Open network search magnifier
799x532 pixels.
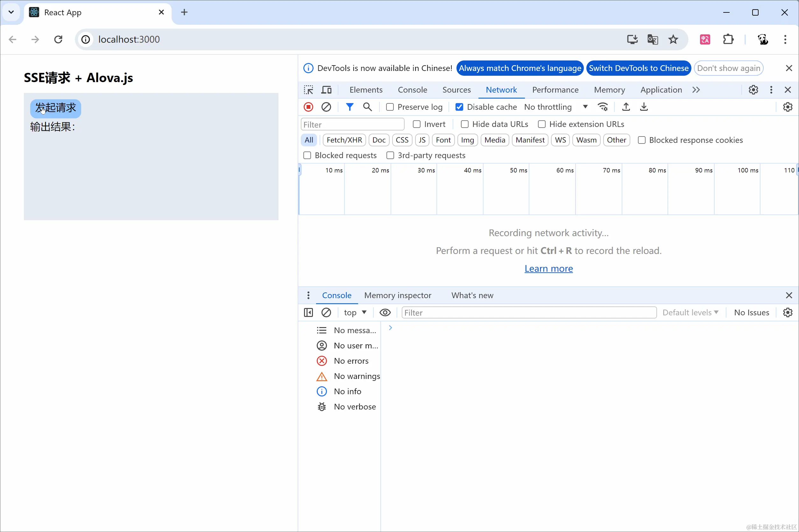click(x=367, y=107)
